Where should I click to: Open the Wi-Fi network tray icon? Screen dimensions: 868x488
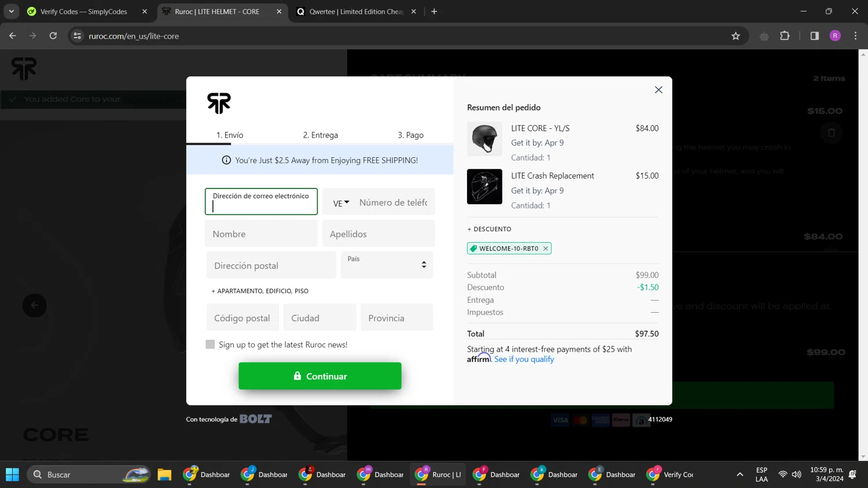(x=782, y=475)
